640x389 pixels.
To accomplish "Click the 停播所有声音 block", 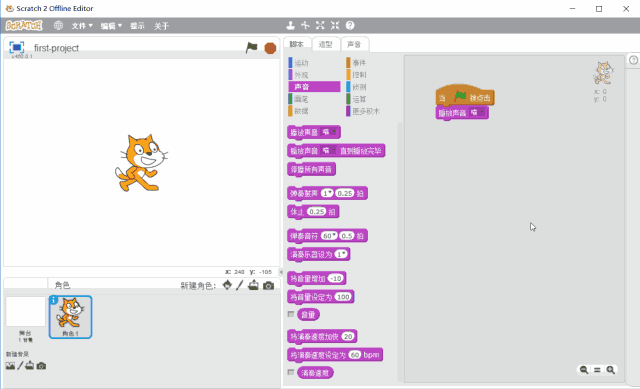I will [311, 169].
